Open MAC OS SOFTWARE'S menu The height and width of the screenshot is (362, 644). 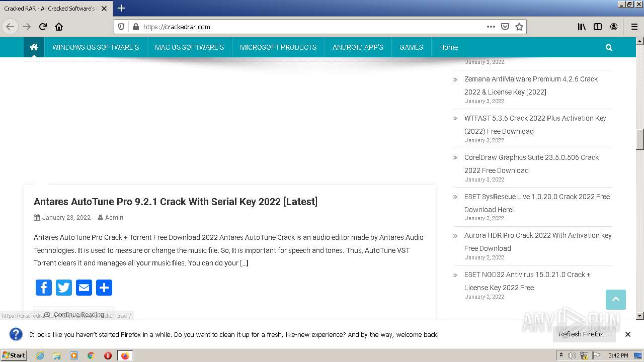(x=189, y=47)
